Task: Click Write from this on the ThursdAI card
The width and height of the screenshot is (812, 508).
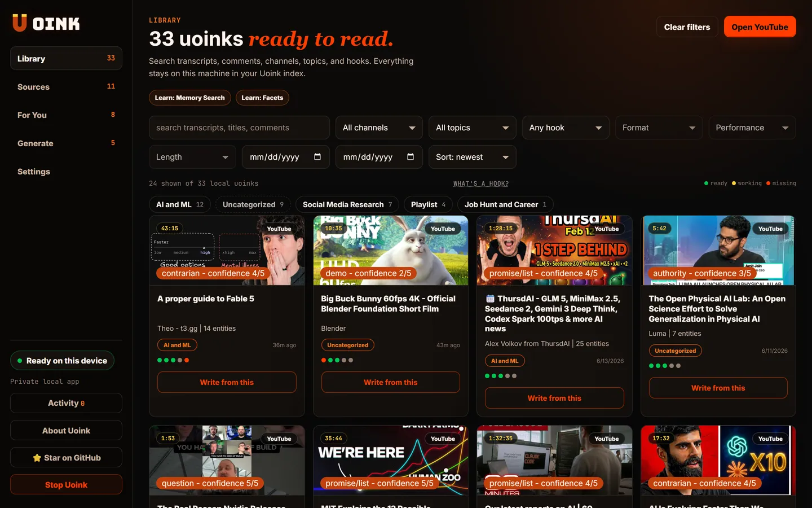Action: point(554,398)
